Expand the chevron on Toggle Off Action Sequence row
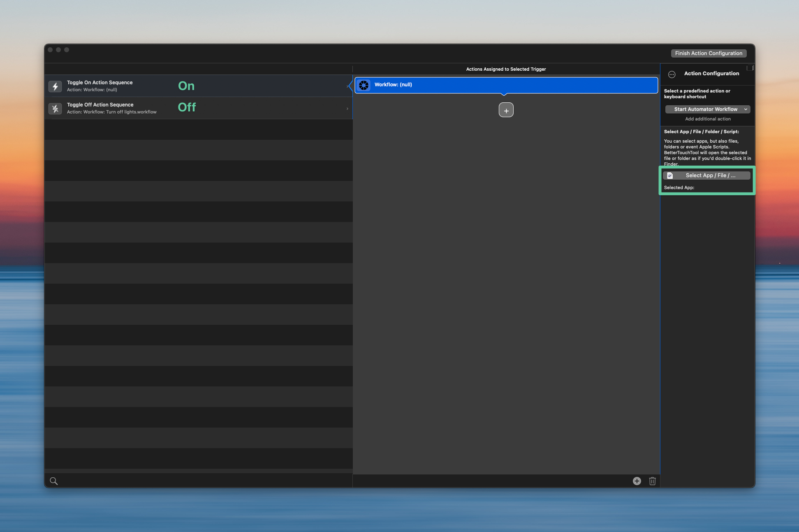The image size is (799, 532). pos(347,109)
